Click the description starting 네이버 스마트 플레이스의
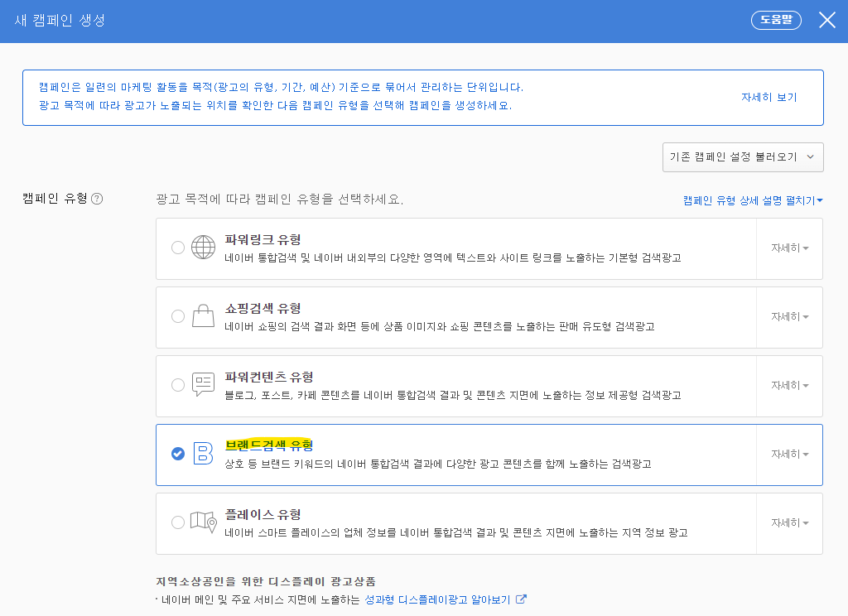The image size is (848, 616). point(456,532)
